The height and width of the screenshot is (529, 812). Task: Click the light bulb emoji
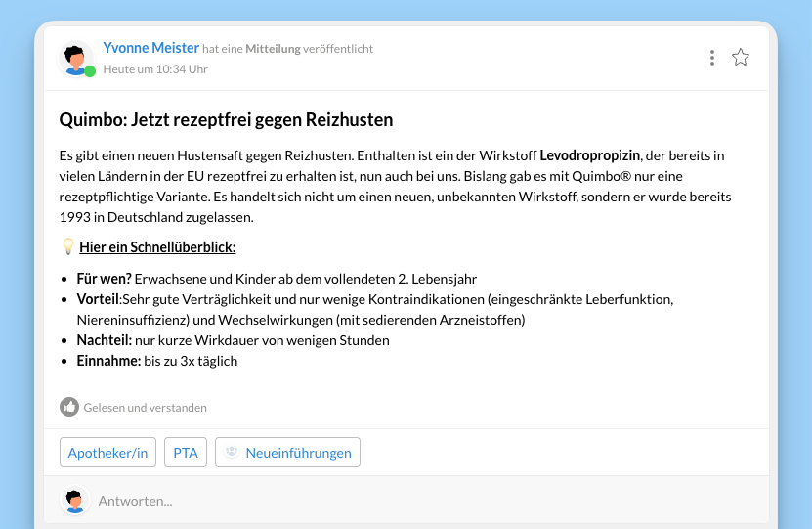click(67, 247)
